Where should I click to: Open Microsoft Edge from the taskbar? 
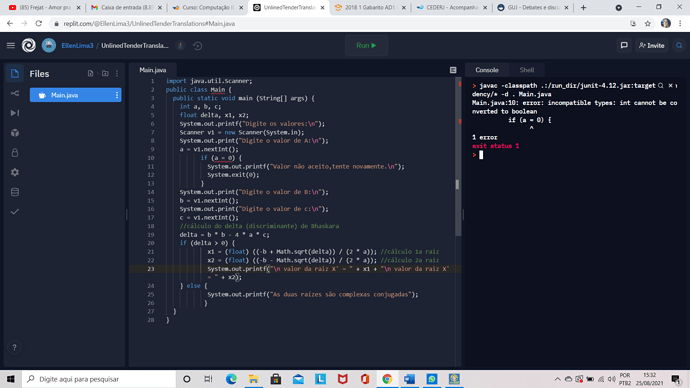(x=231, y=379)
